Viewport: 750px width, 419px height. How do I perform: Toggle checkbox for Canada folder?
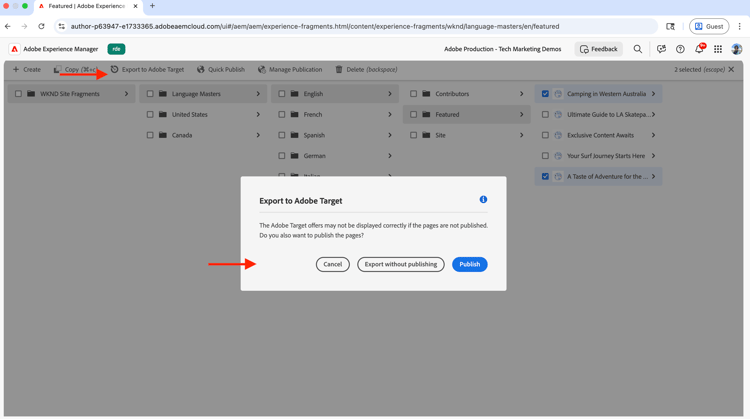coord(150,135)
